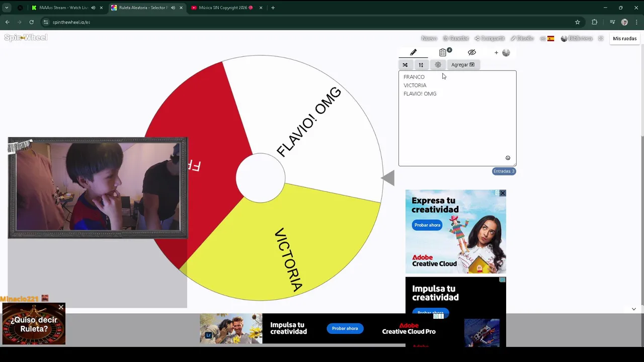Close the Ruleta Aleatoria tab
The width and height of the screenshot is (644, 362).
click(181, 8)
